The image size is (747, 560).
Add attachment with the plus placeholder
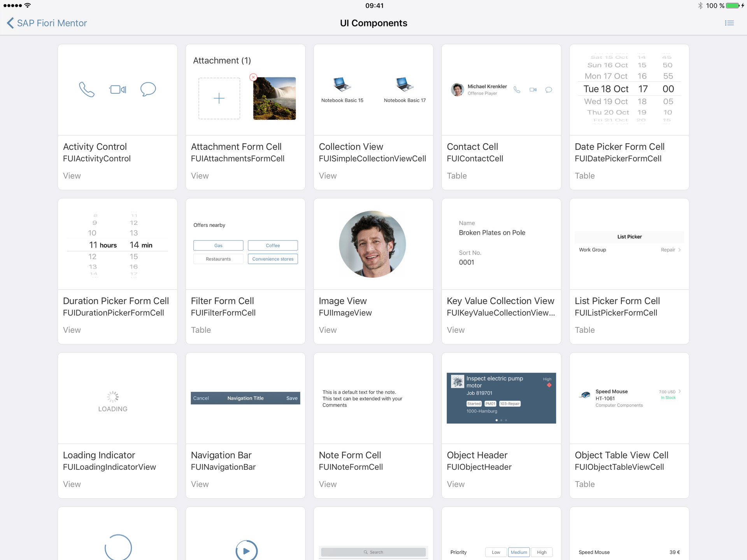point(219,98)
